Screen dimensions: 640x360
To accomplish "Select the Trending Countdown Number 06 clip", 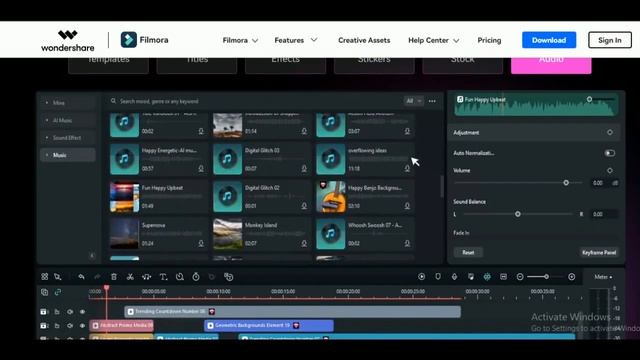I will 292,311.
